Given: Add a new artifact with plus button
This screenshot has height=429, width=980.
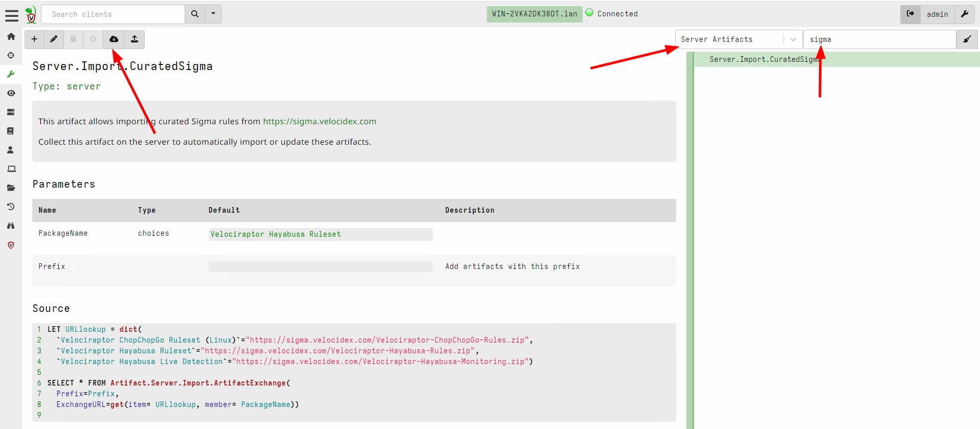Looking at the screenshot, I should (34, 39).
